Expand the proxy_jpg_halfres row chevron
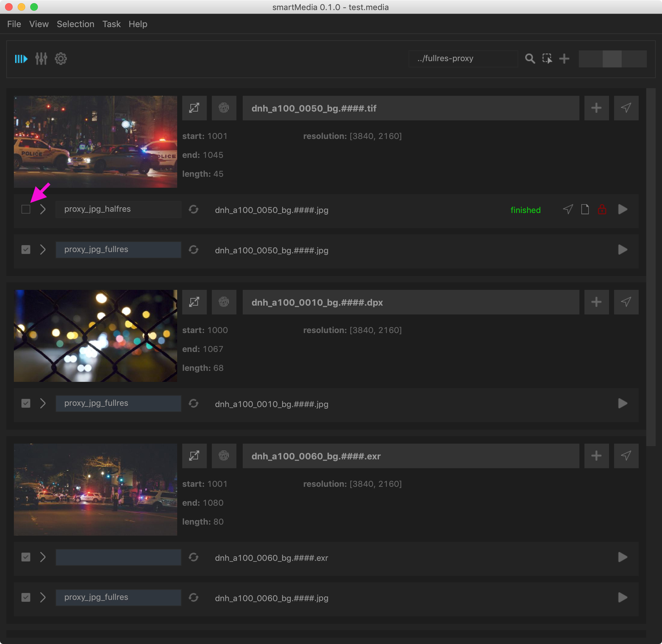This screenshot has width=662, height=644. (x=43, y=210)
